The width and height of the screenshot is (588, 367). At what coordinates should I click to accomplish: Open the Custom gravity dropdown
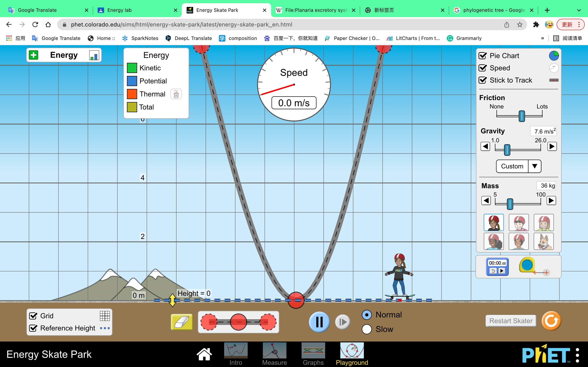coord(519,166)
